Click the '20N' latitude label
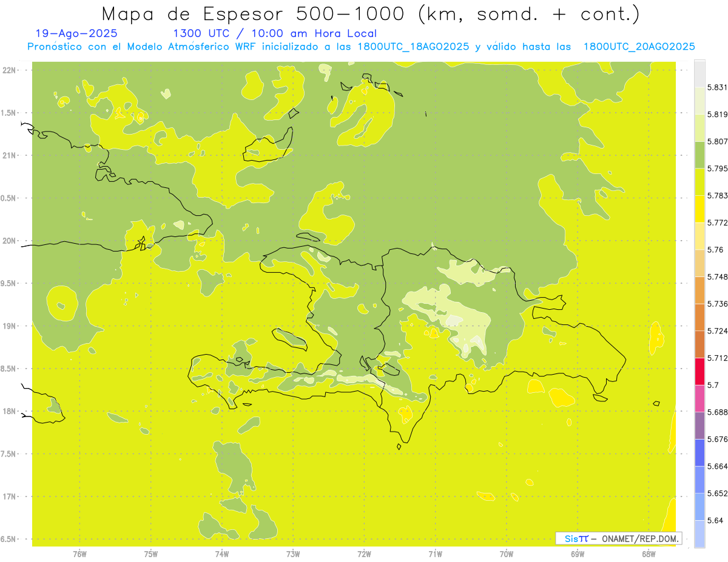Screen dimensions: 728x562 (10, 241)
